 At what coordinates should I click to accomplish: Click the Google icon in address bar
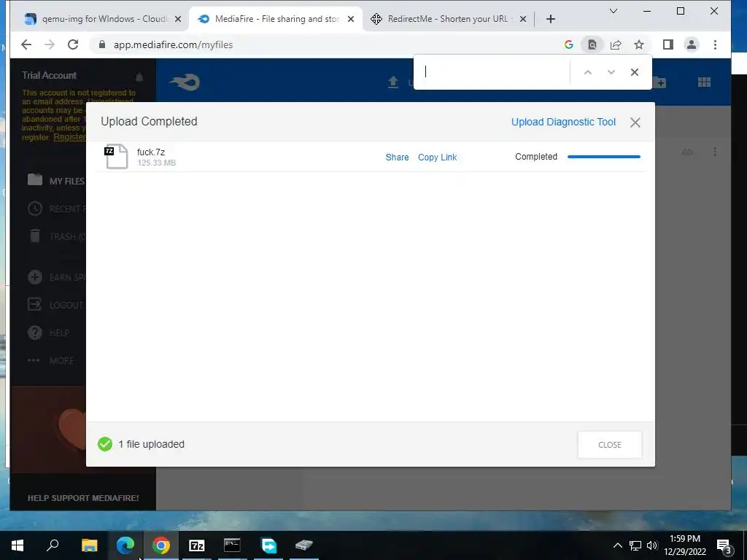tap(568, 44)
